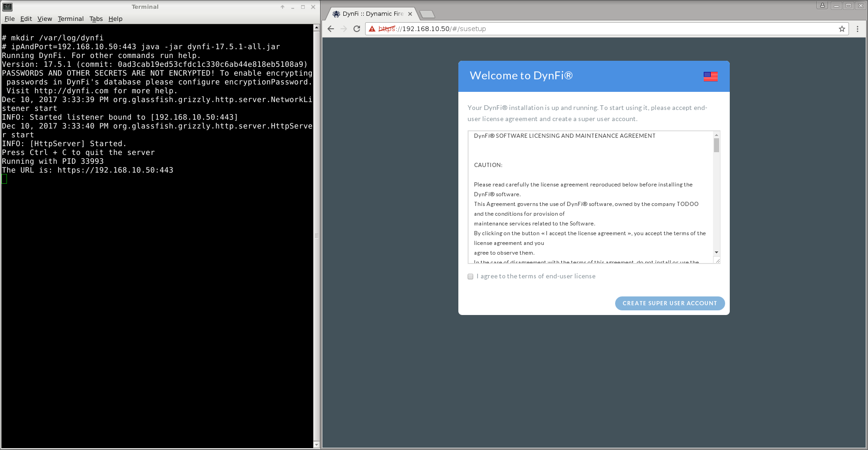Close the DynFi browser tab
The image size is (868, 450).
pos(410,14)
